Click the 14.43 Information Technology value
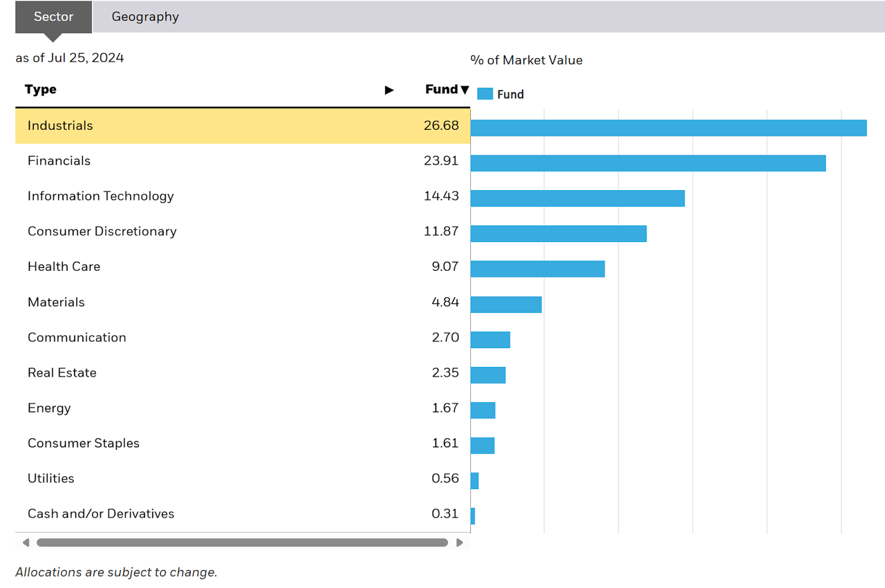 pos(441,196)
